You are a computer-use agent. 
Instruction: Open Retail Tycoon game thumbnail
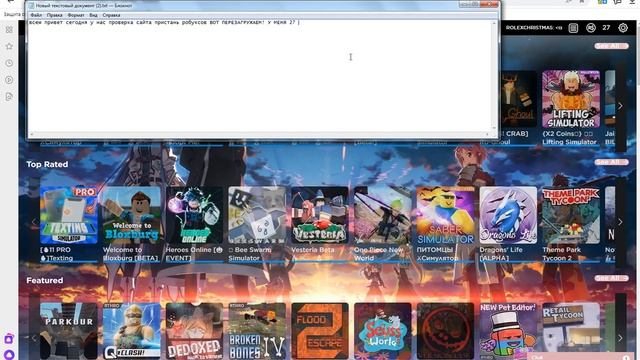click(x=571, y=331)
